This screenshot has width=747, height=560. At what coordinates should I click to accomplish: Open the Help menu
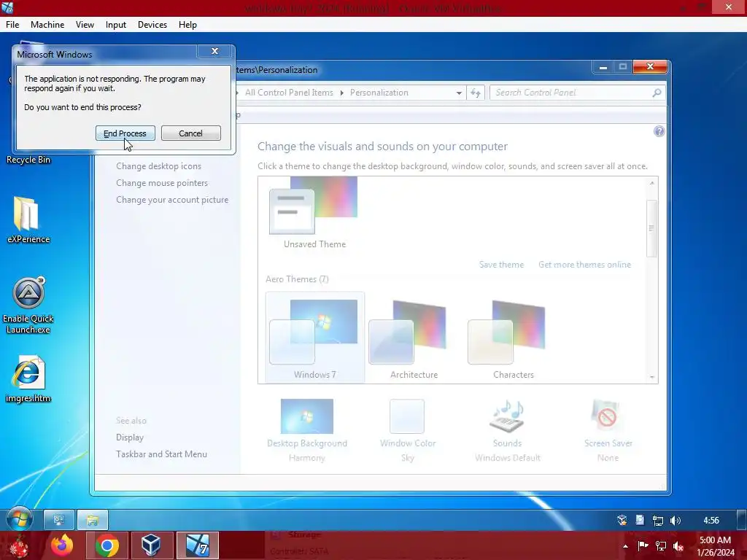pyautogui.click(x=187, y=25)
